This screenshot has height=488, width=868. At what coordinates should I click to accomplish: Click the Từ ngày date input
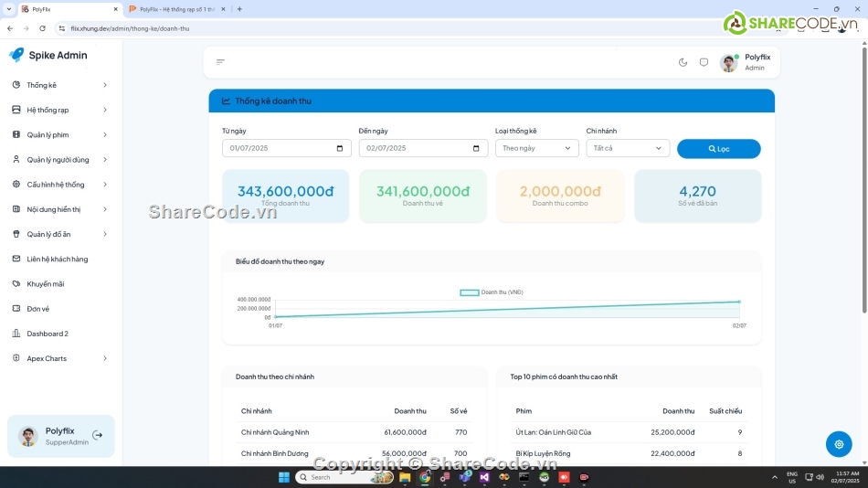(x=287, y=148)
